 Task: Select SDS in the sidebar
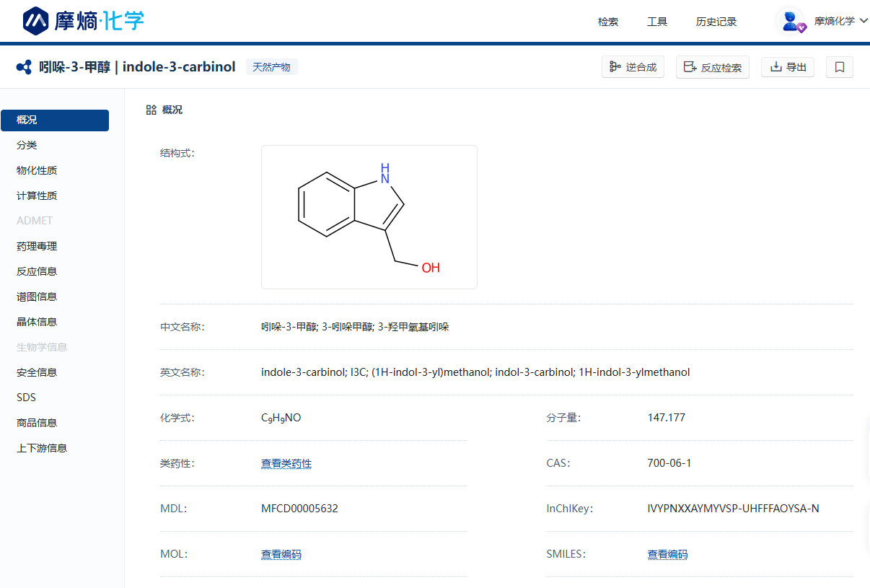(26, 398)
